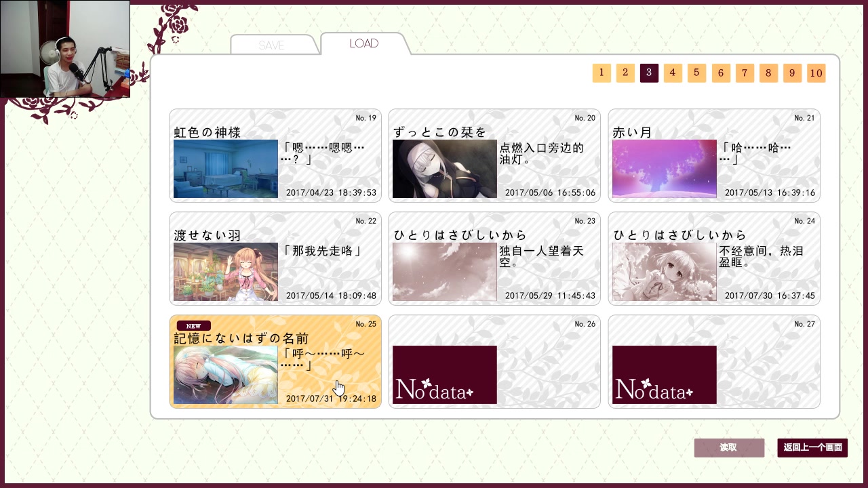The image size is (868, 488).
Task: Click timestamp 2017/04/23 18:39:53
Action: 331,192
